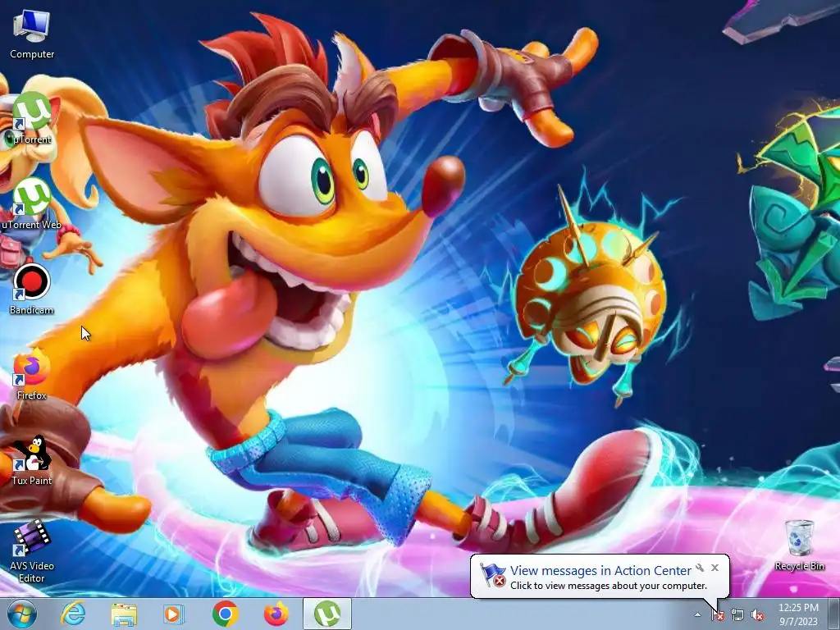Image resolution: width=840 pixels, height=630 pixels.
Task: Close the Action Center notification balloon
Action: click(714, 568)
